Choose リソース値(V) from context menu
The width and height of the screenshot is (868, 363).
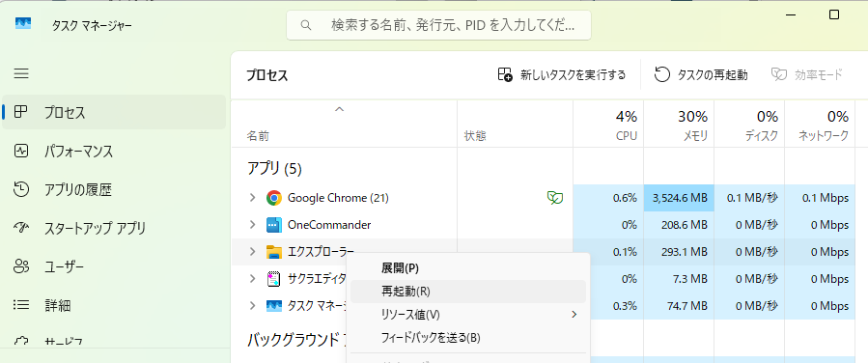point(467,315)
